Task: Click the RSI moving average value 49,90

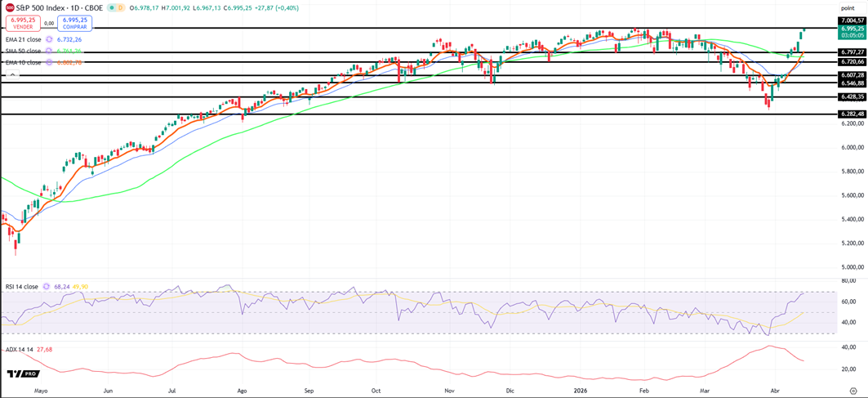Action: click(x=80, y=287)
